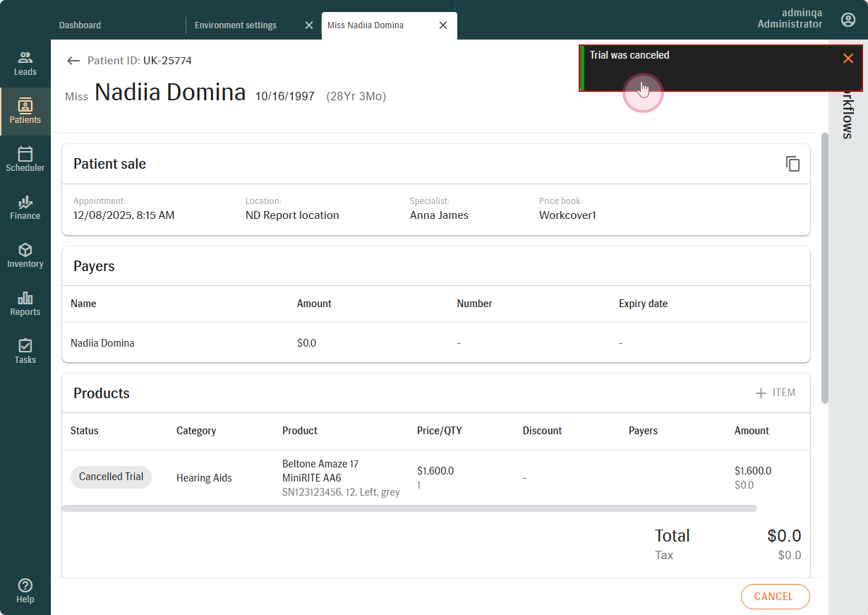Go to the Finance section
Screen dimensions: 868x615
coord(25,202)
